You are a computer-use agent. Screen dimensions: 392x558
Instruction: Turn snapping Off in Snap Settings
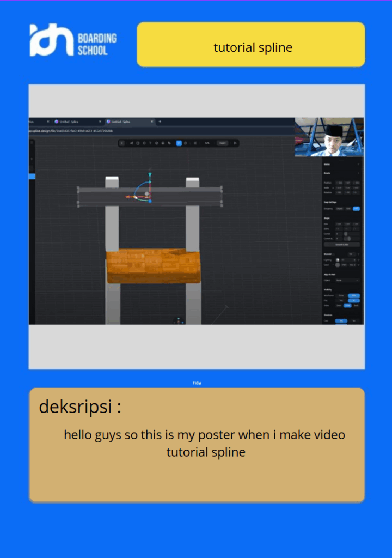tap(356, 209)
